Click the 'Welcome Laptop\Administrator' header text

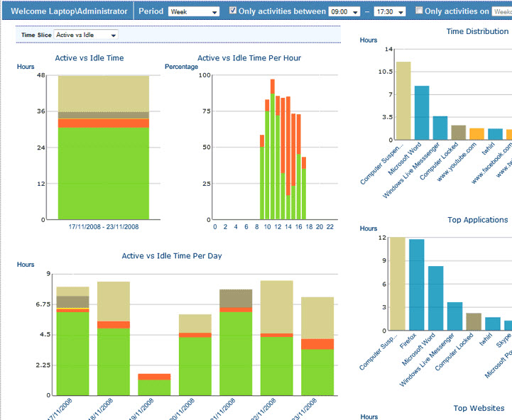pyautogui.click(x=69, y=11)
